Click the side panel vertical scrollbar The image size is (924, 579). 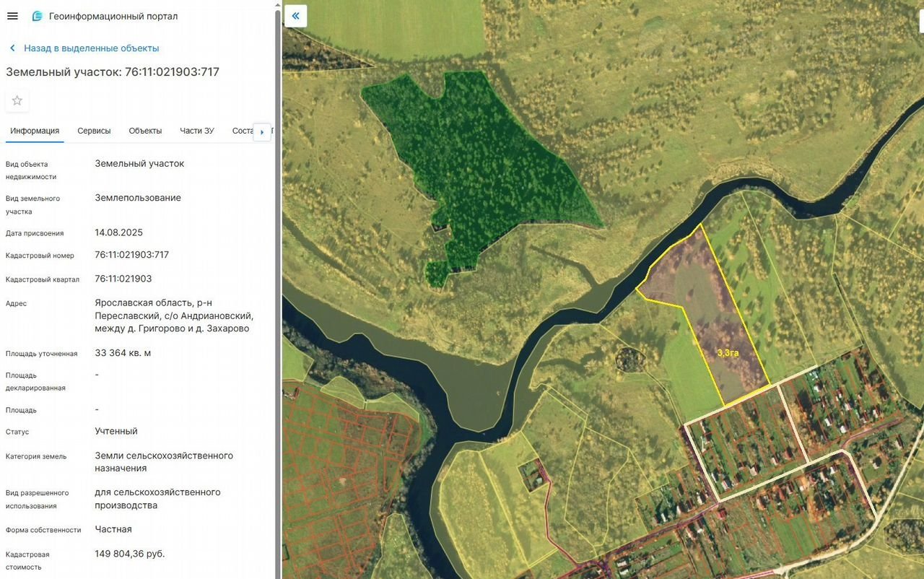(x=278, y=289)
